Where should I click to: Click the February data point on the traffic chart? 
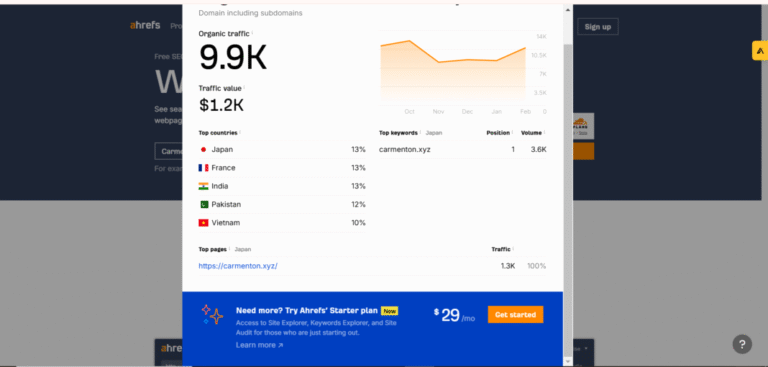526,48
